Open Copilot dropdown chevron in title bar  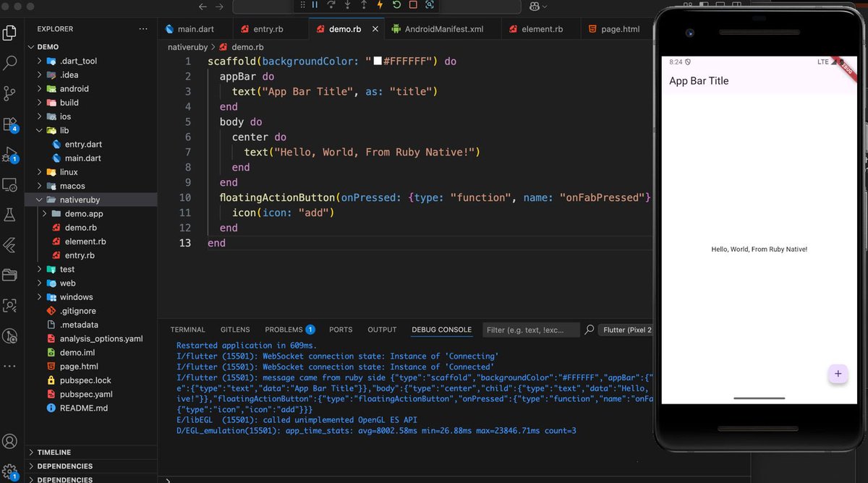(x=545, y=7)
